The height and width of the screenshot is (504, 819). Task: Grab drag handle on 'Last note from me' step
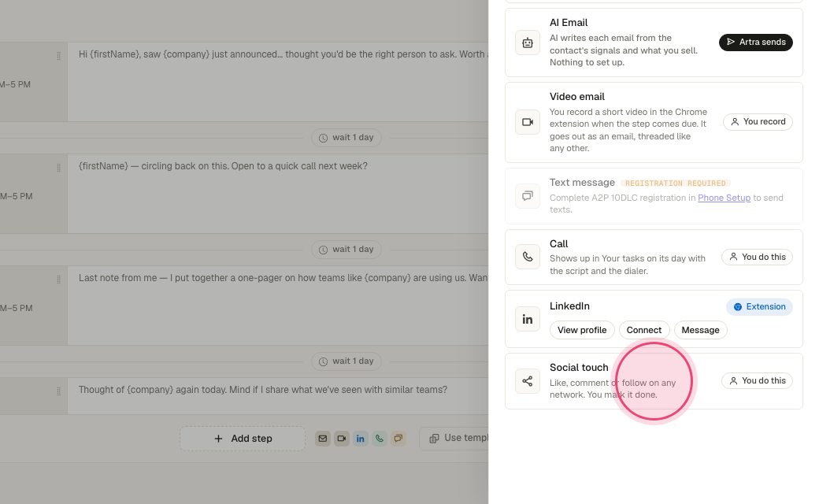[58, 280]
